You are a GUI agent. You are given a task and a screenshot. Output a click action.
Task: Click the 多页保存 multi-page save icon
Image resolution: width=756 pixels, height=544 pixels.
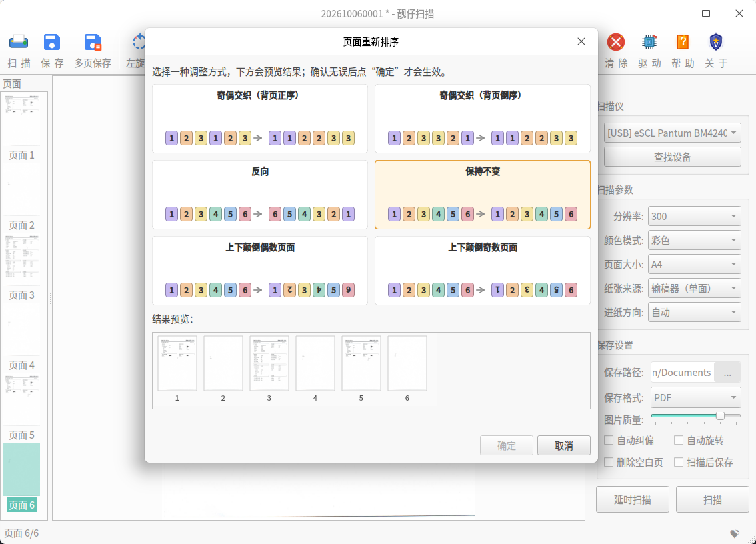click(x=93, y=43)
